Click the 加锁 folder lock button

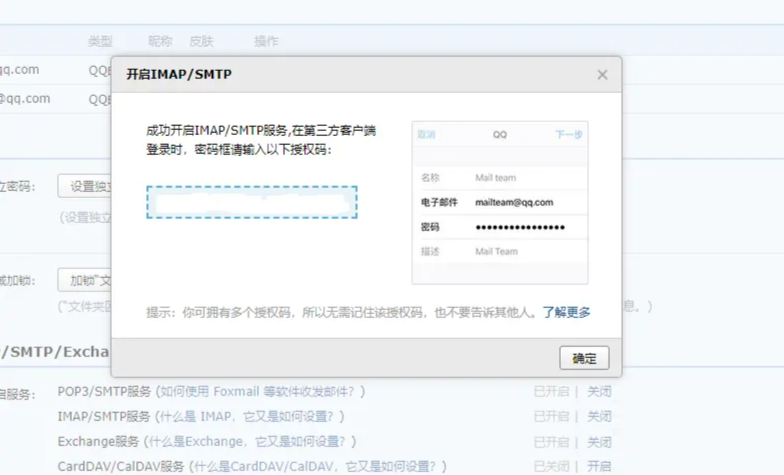tap(84, 279)
